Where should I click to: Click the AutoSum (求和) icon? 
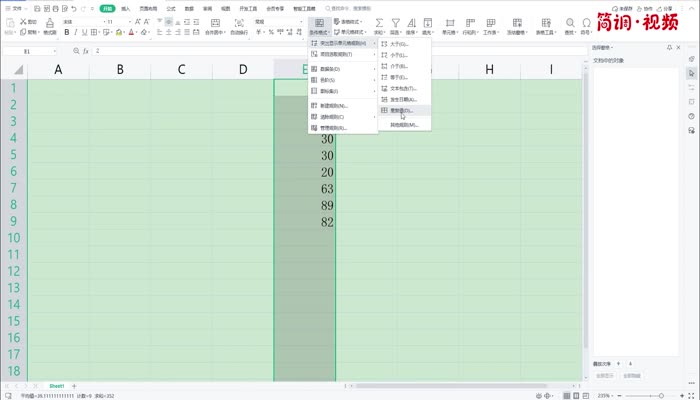pyautogui.click(x=380, y=23)
